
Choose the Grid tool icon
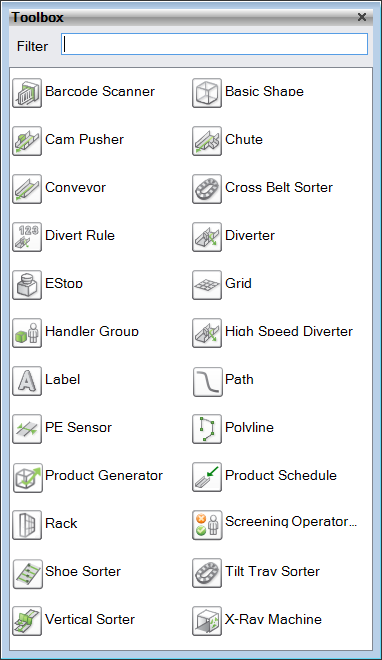207,285
